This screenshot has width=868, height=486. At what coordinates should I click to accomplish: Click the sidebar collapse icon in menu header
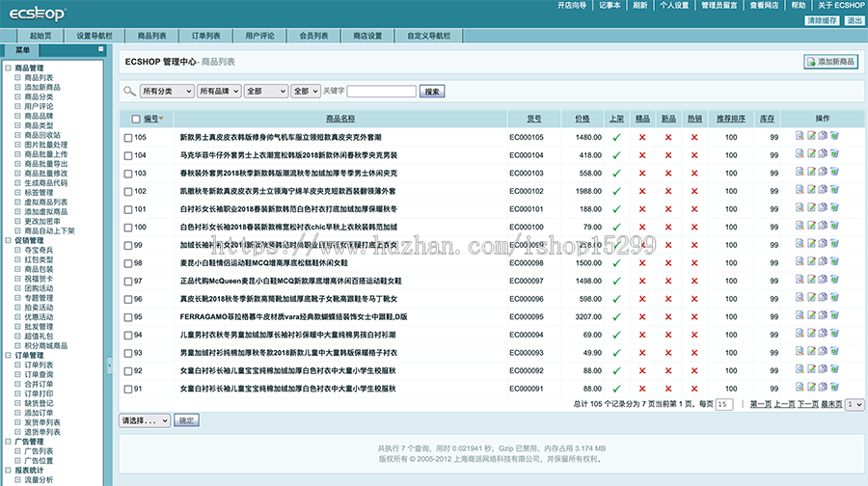(x=100, y=49)
